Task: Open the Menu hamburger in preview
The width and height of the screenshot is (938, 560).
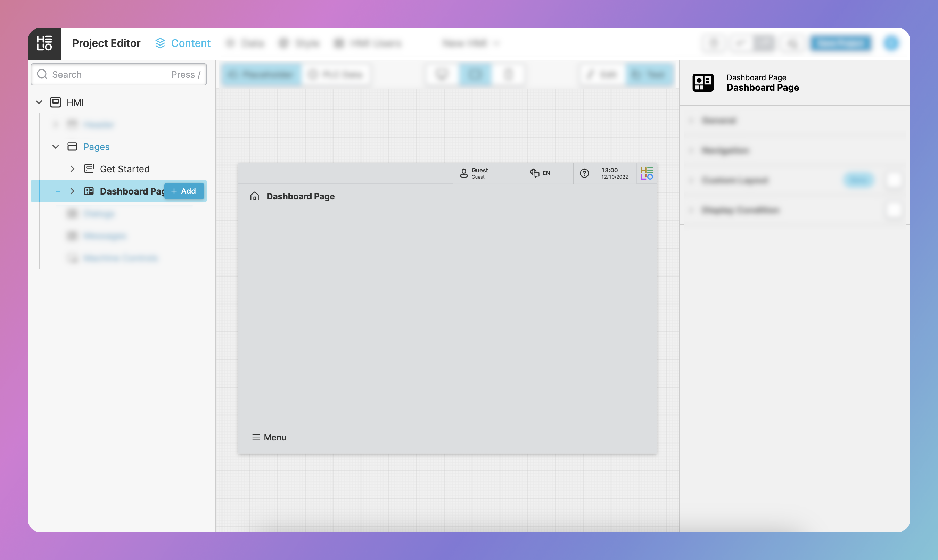Action: (x=256, y=437)
